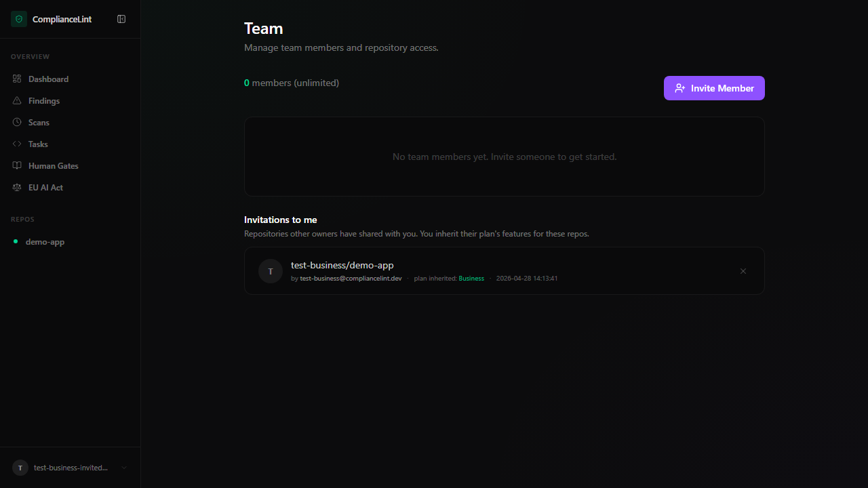Click the Dashboard grid icon
Image resolution: width=868 pixels, height=488 pixels.
click(17, 79)
